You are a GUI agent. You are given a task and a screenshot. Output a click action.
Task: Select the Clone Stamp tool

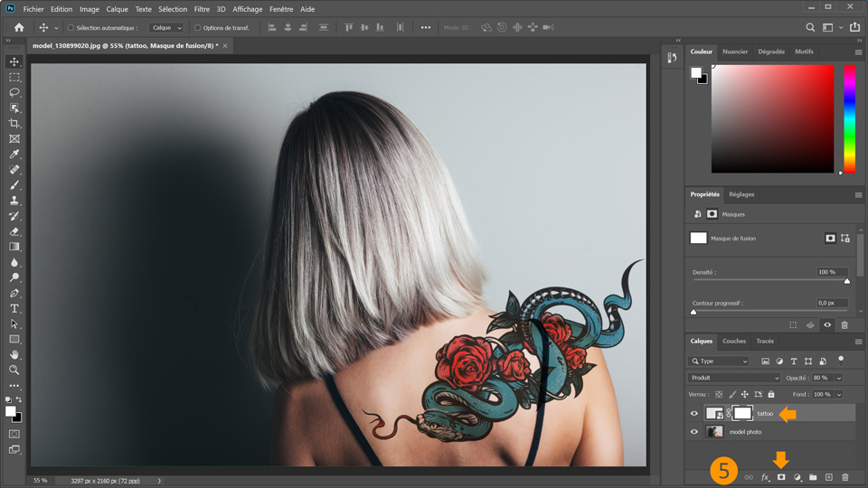[x=14, y=201]
